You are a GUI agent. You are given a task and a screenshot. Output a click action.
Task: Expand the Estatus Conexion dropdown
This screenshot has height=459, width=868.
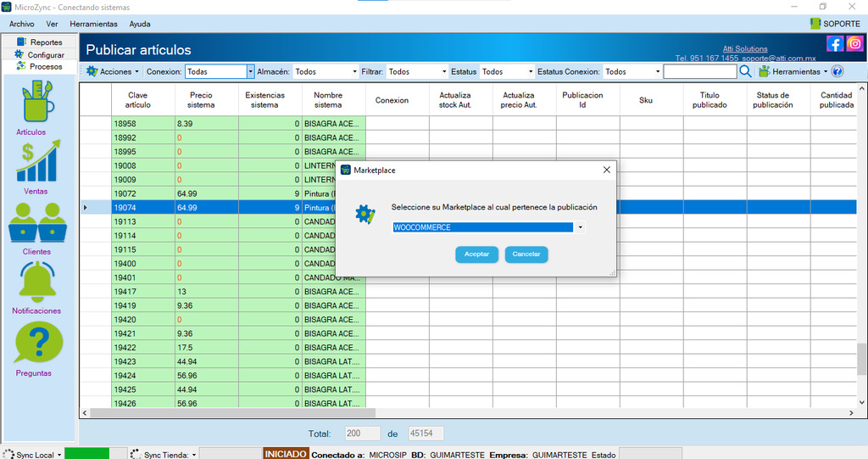click(658, 71)
